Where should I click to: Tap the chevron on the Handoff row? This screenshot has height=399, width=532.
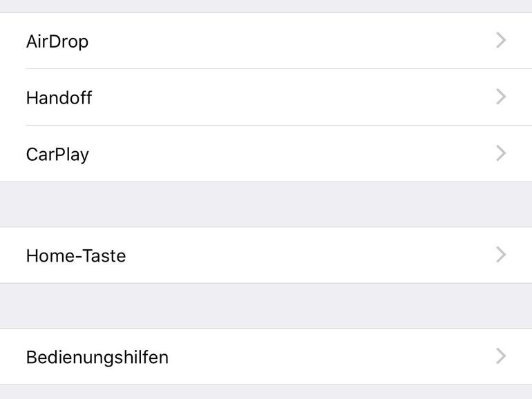502,97
